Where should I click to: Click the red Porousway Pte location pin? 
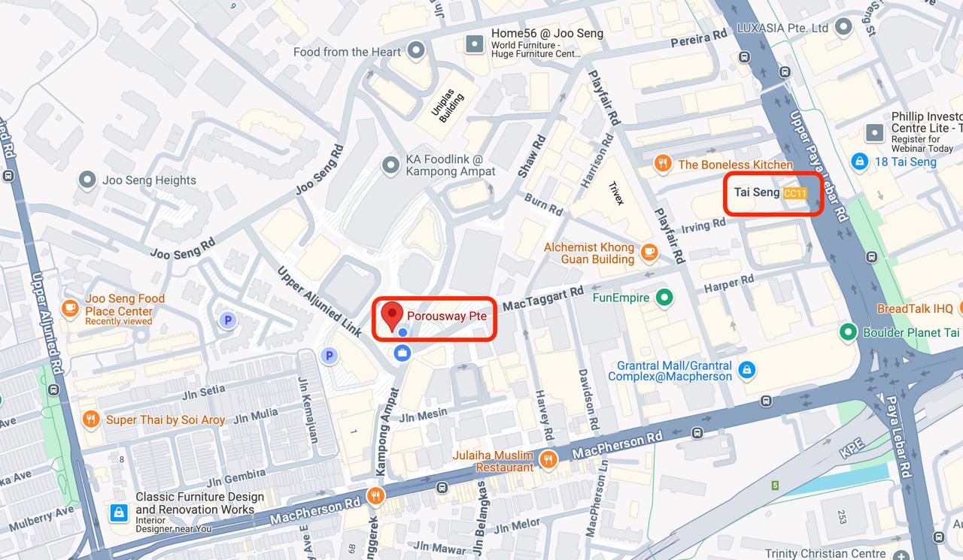[391, 317]
